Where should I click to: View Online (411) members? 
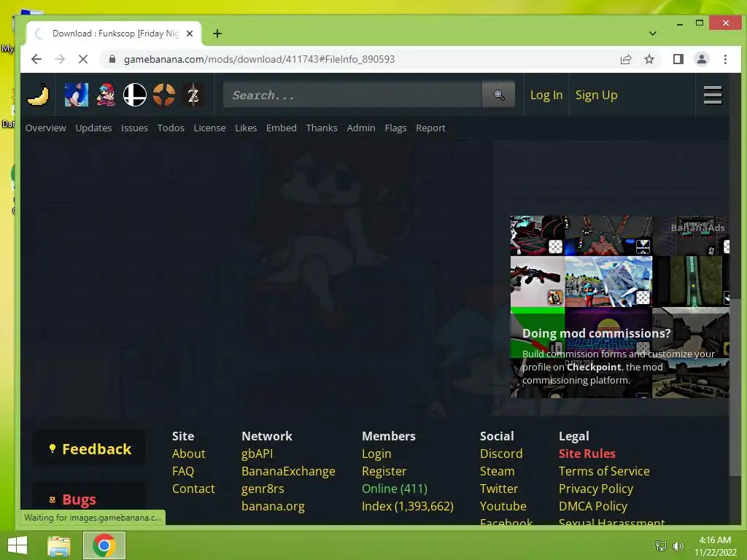click(395, 489)
